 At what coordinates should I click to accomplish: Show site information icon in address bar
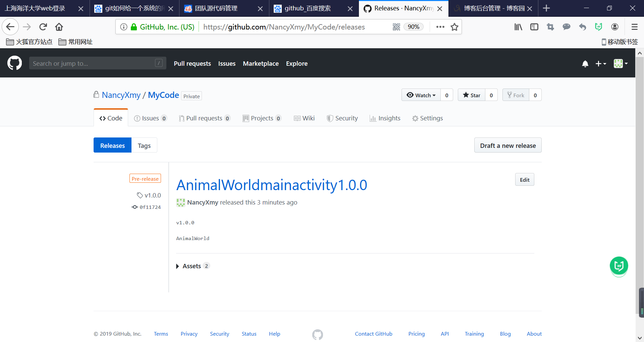pos(124,27)
